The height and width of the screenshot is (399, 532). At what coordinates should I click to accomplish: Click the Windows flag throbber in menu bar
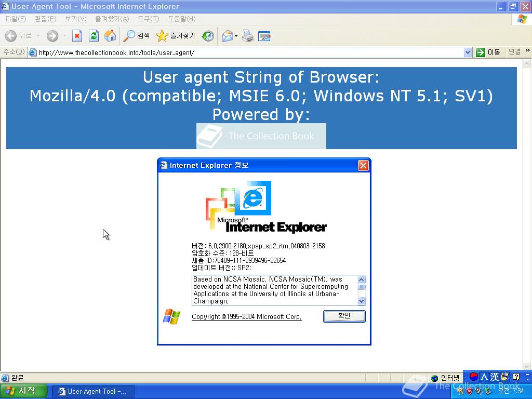pyautogui.click(x=522, y=19)
